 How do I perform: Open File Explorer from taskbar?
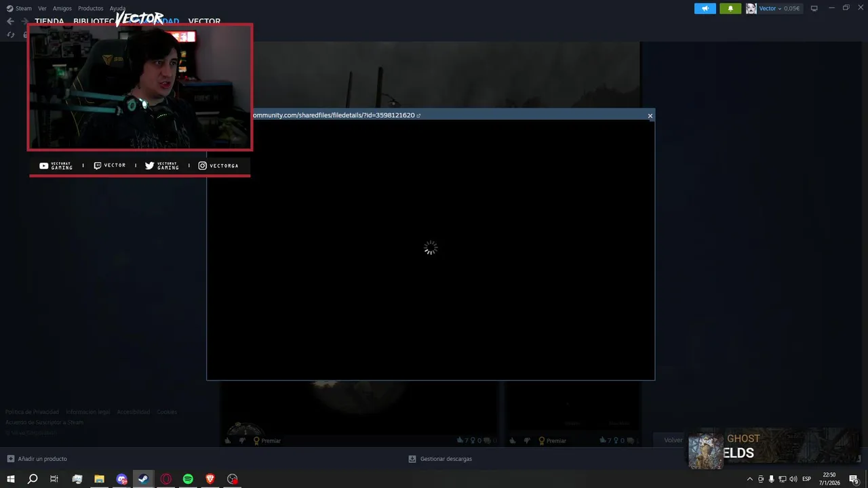99,479
